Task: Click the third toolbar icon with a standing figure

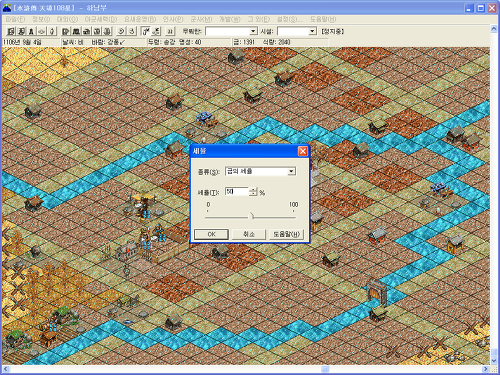Action: (x=31, y=31)
